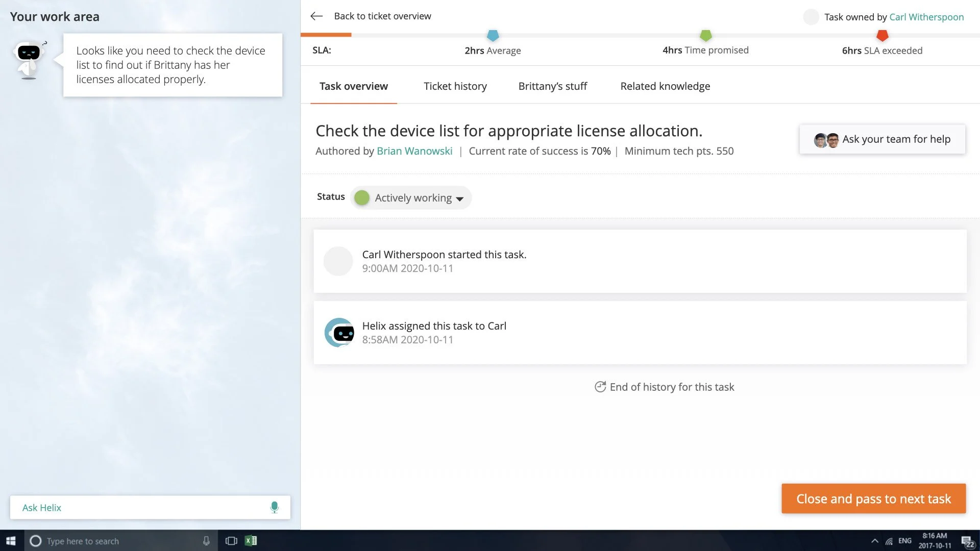The image size is (980, 551).
Task: Click the blue 2hrs Average SLA marker
Action: 493,36
